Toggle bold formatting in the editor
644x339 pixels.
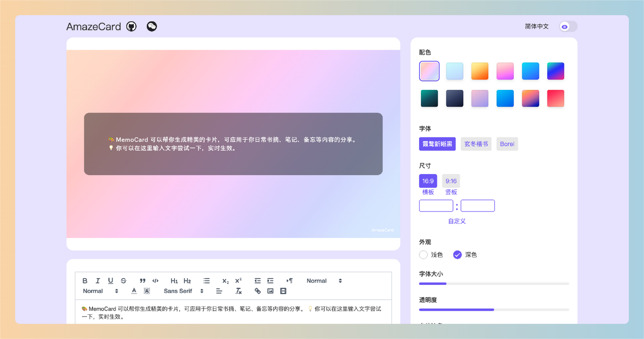point(85,281)
